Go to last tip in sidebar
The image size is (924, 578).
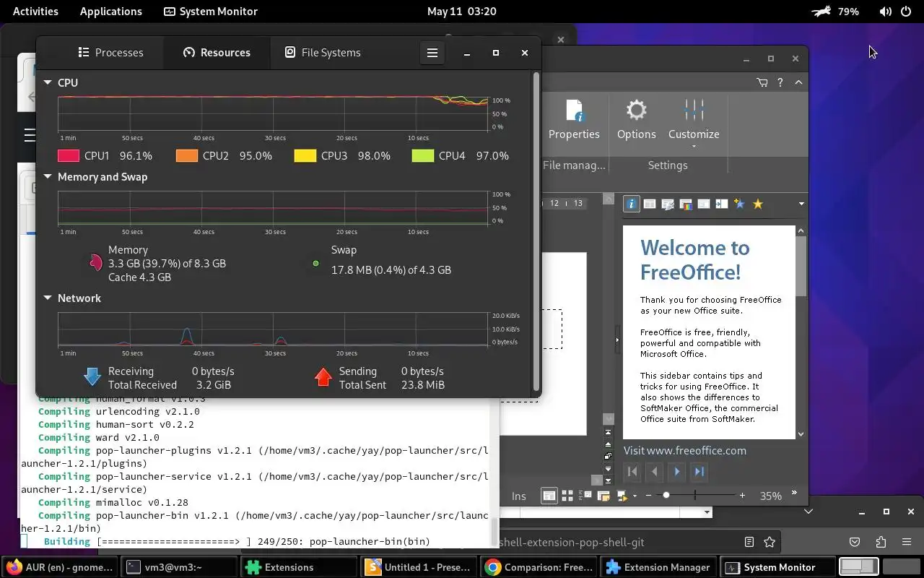[699, 472]
